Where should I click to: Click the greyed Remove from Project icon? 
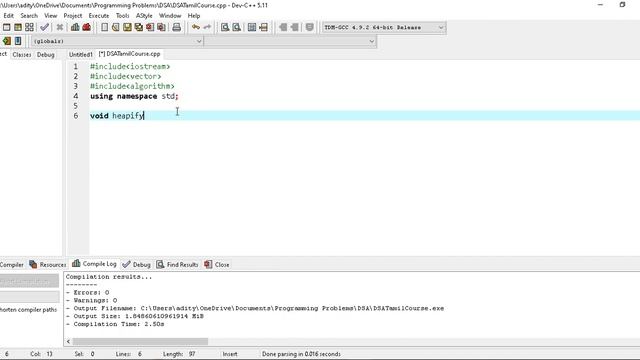294,27
